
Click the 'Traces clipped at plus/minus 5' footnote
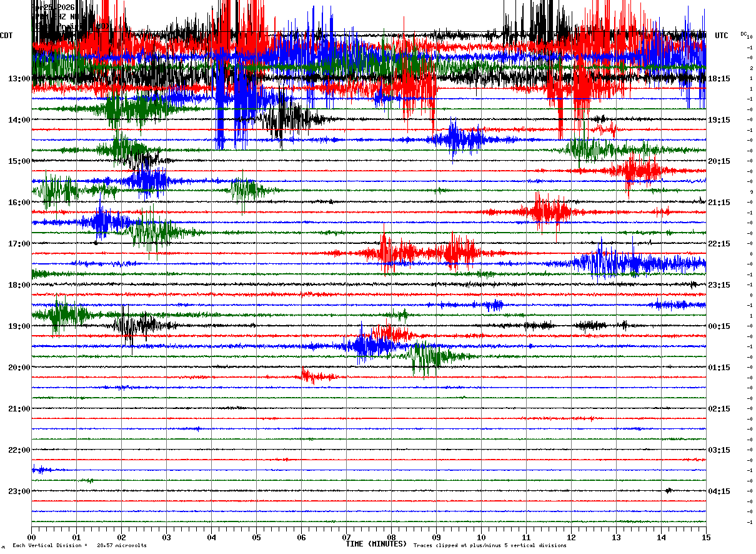coord(490,546)
